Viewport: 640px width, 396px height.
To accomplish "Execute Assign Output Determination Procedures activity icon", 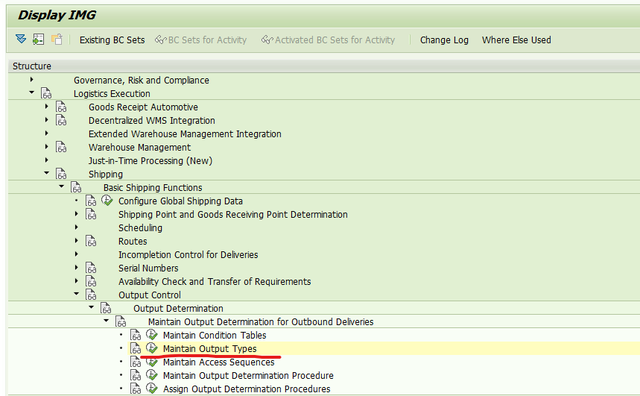I will click(152, 389).
